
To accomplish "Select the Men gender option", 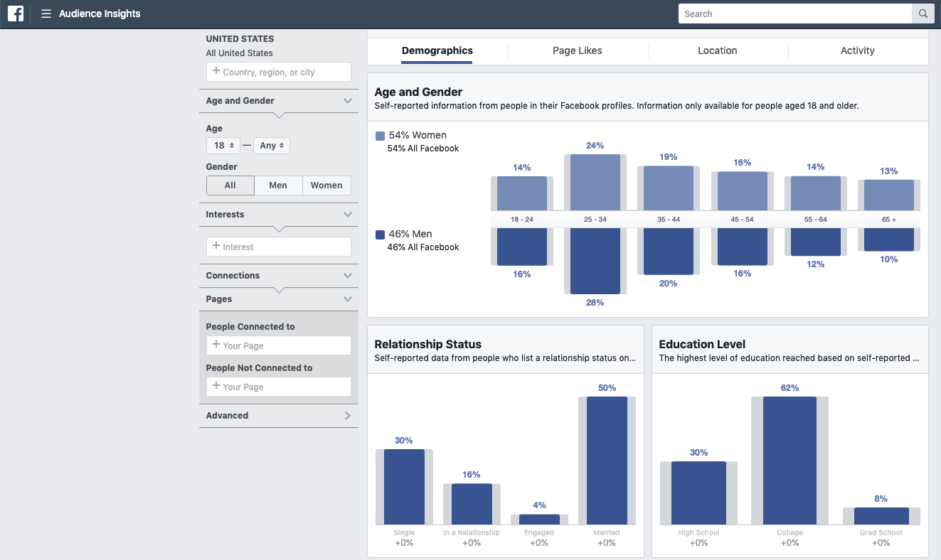I will (278, 185).
